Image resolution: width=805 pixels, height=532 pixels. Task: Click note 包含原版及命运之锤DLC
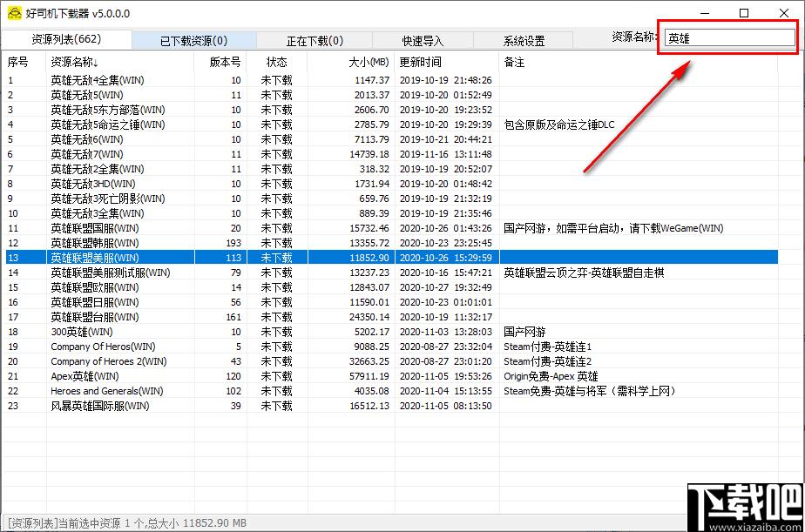559,125
